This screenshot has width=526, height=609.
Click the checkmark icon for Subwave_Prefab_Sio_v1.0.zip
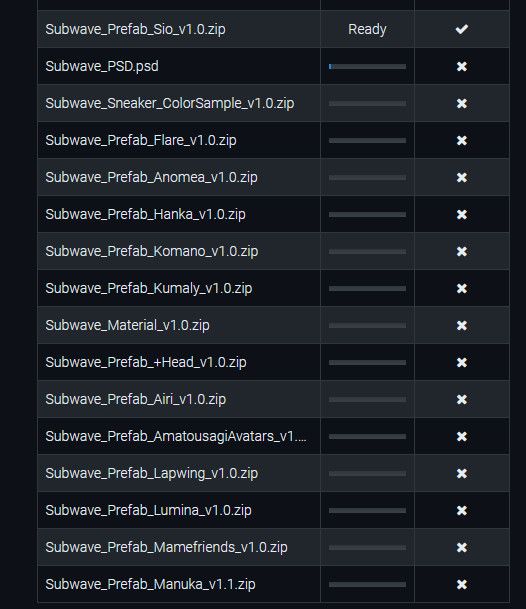tap(462, 29)
